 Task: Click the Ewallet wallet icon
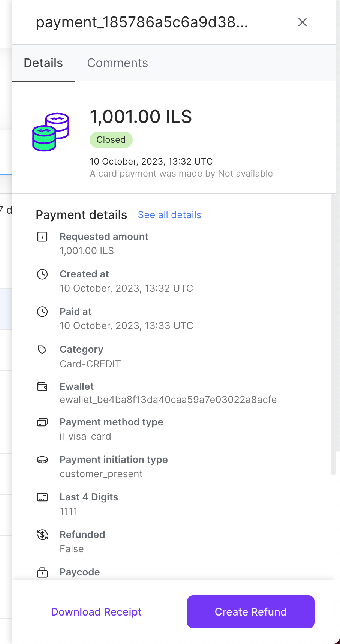click(x=42, y=386)
